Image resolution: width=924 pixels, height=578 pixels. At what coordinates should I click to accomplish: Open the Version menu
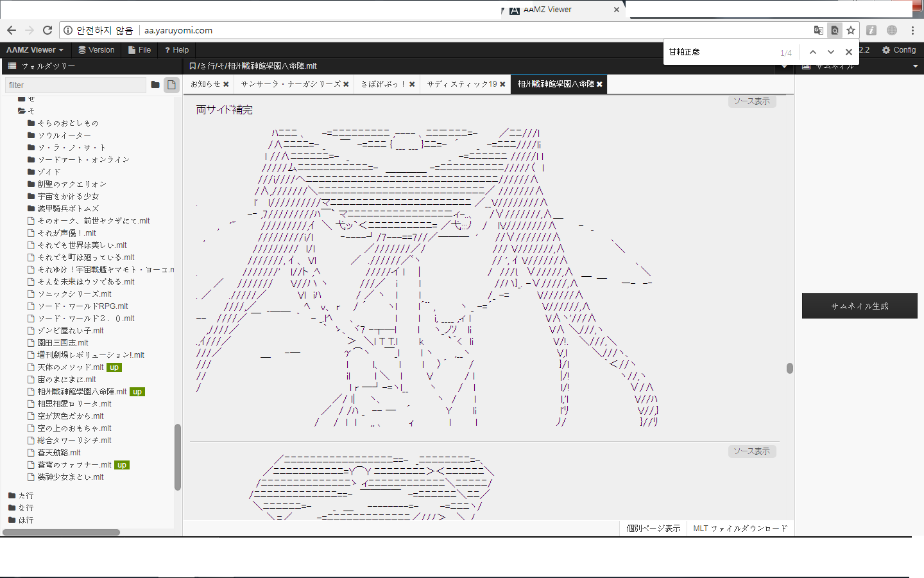[96, 50]
